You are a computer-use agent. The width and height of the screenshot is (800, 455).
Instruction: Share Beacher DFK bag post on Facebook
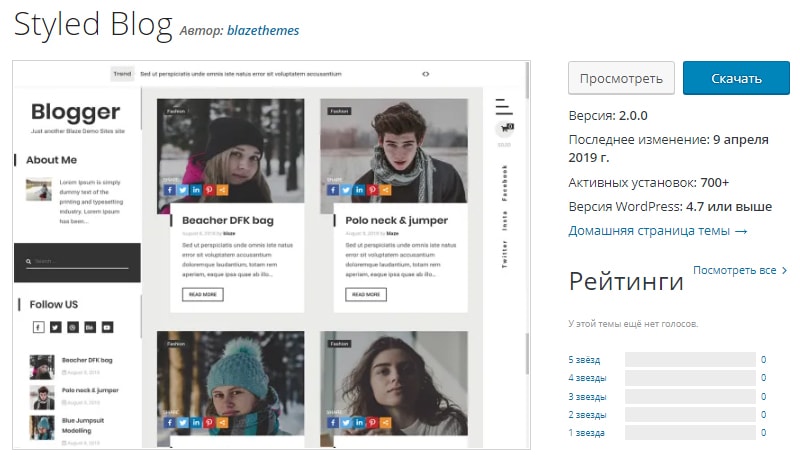[x=170, y=190]
